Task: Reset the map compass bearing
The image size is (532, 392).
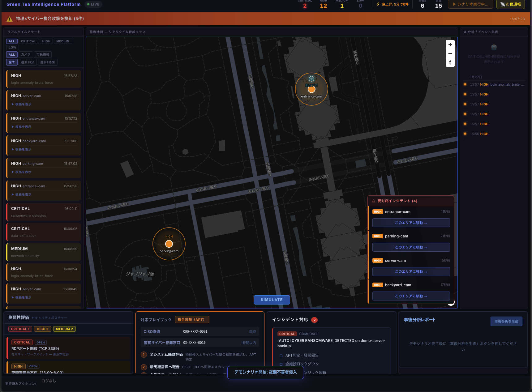Action: coord(450,62)
